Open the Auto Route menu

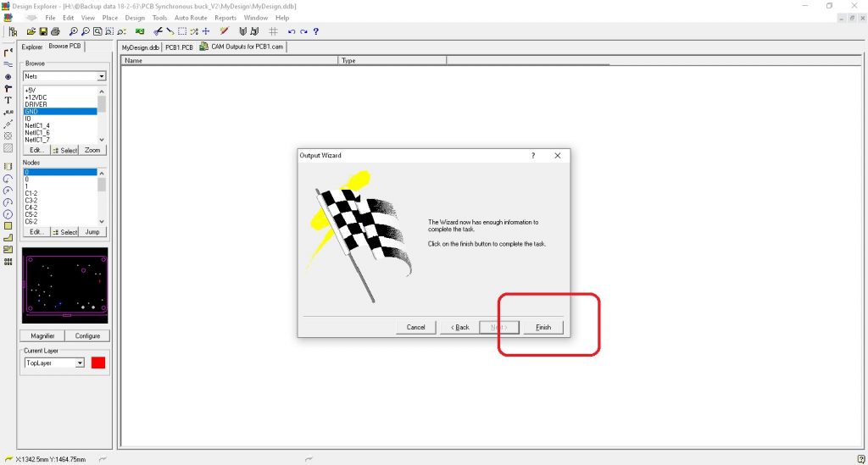[191, 18]
